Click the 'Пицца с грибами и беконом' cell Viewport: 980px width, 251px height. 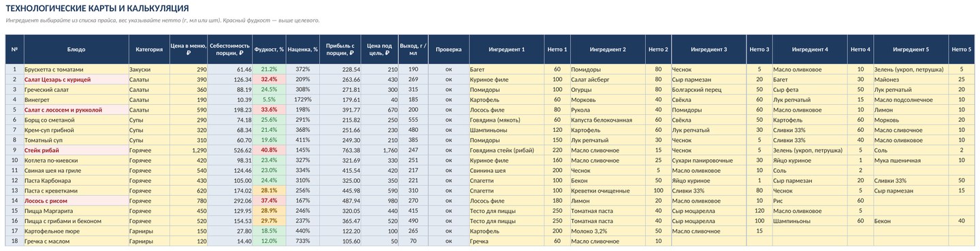pyautogui.click(x=76, y=221)
